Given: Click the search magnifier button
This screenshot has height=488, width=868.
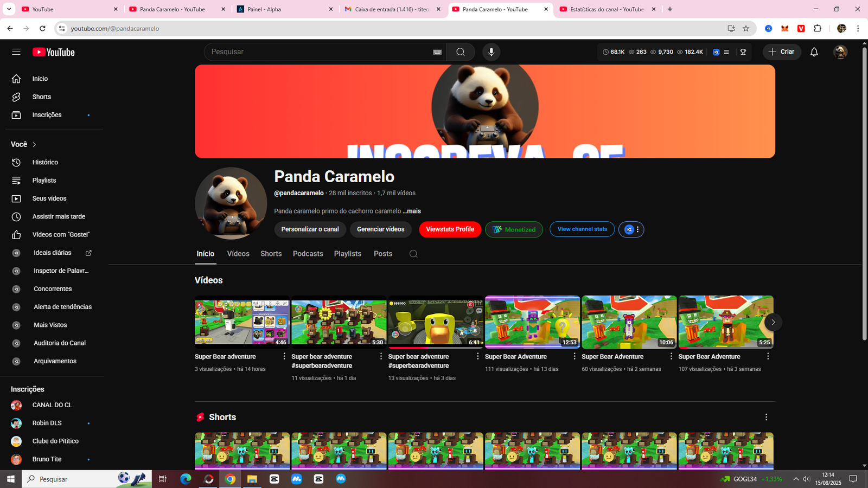Looking at the screenshot, I should pos(461,52).
